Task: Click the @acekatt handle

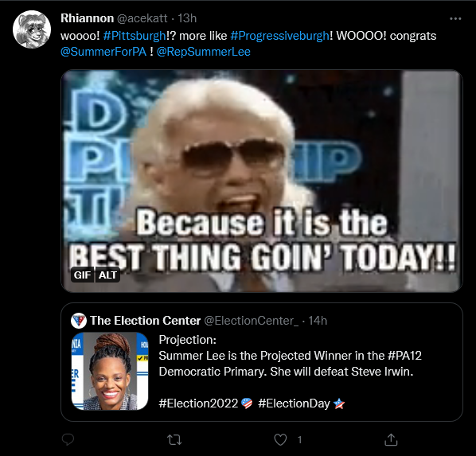Action: click(142, 18)
